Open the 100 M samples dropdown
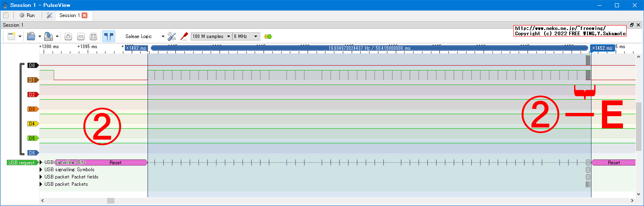 pyautogui.click(x=211, y=36)
